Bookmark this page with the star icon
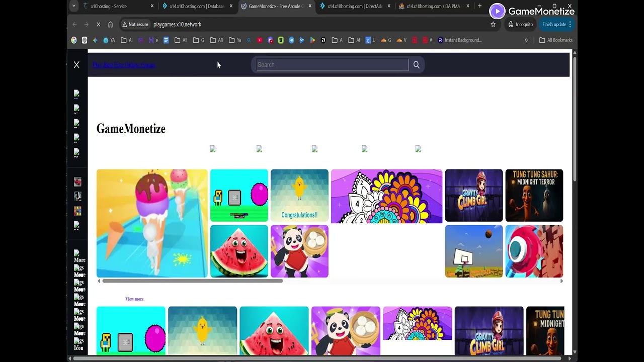The width and height of the screenshot is (644, 362). (493, 24)
